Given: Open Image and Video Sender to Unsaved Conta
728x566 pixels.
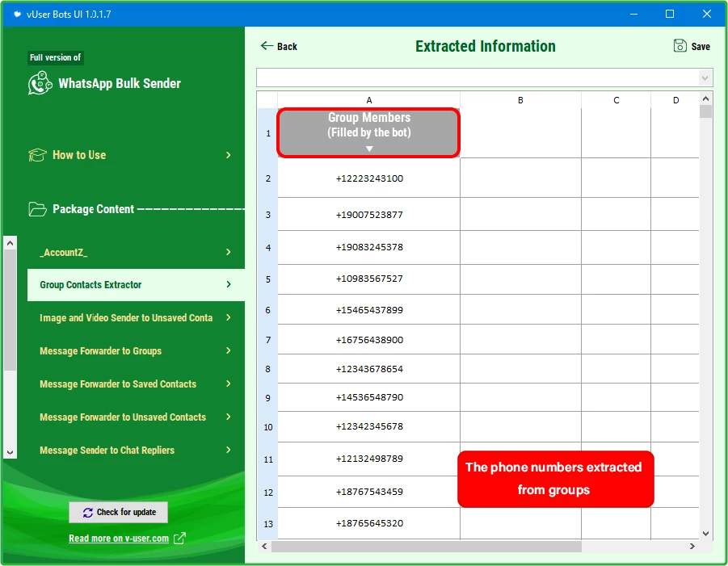Looking at the screenshot, I should click(136, 318).
